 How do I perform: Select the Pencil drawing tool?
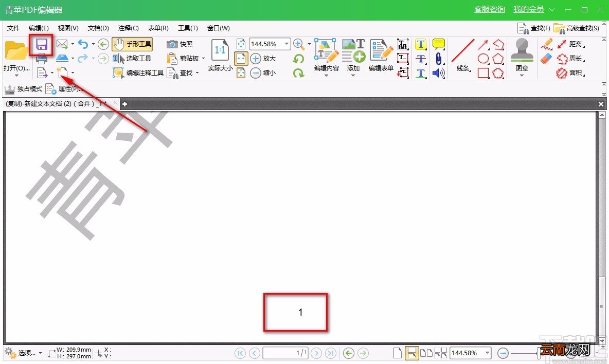pyautogui.click(x=546, y=44)
